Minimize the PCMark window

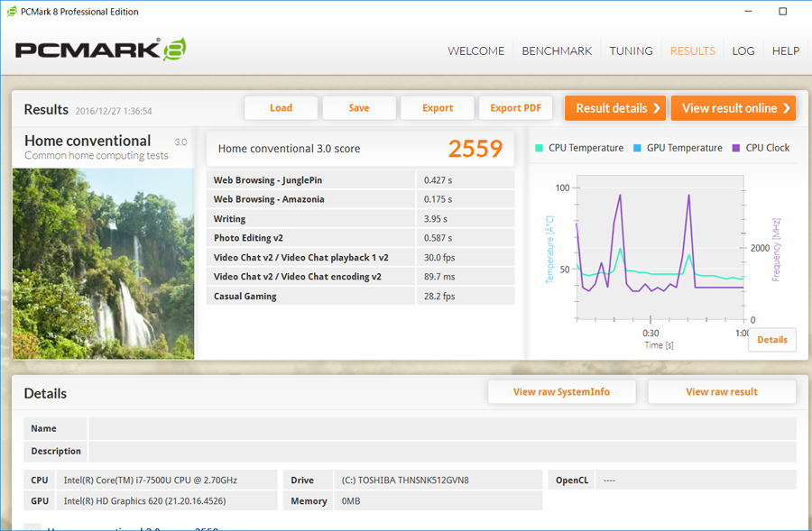pyautogui.click(x=748, y=12)
